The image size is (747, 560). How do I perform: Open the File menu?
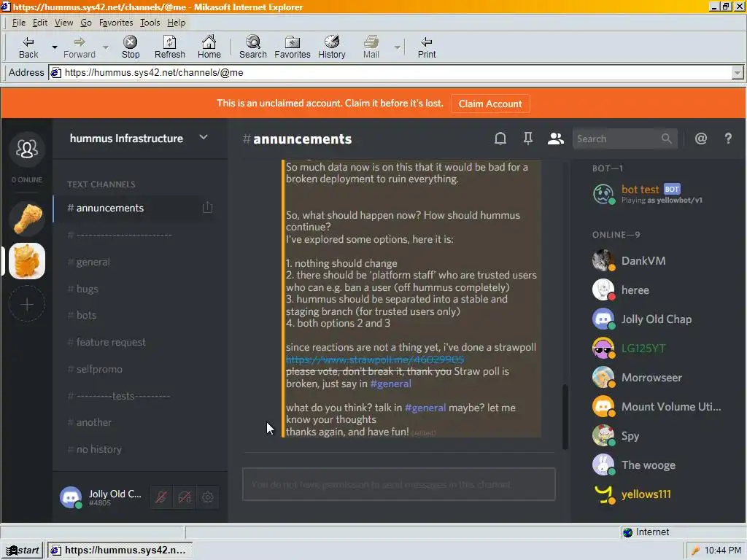coord(18,23)
